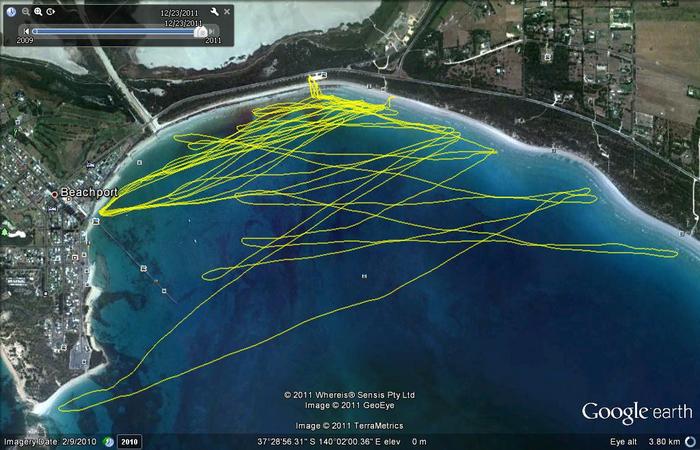Step back to earlier time on slider

25,31
